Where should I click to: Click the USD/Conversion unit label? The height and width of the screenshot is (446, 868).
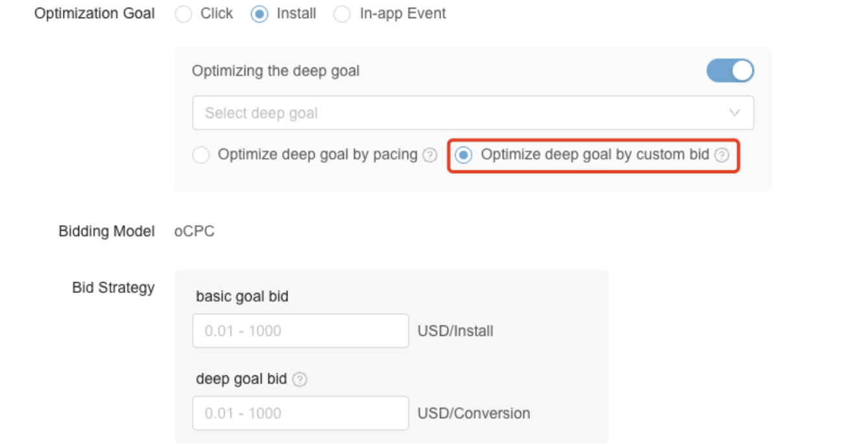474,414
